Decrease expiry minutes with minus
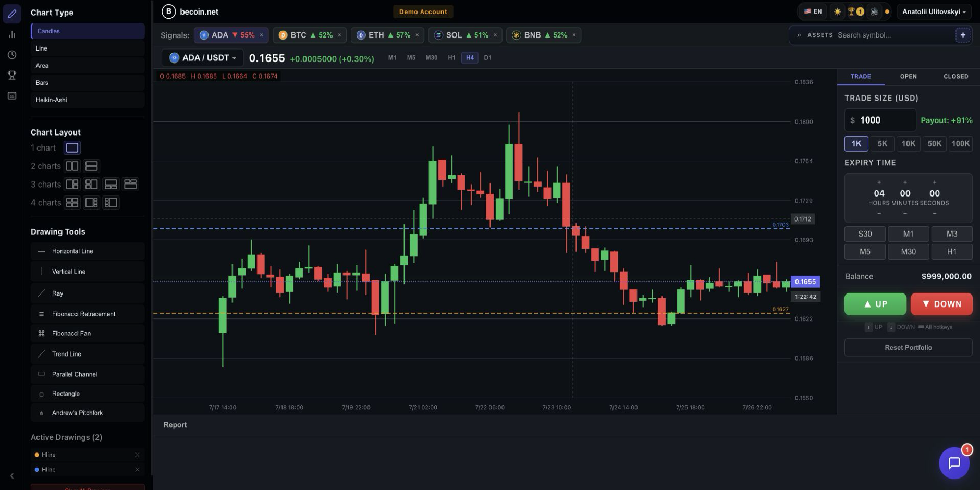980x490 pixels. [x=905, y=214]
